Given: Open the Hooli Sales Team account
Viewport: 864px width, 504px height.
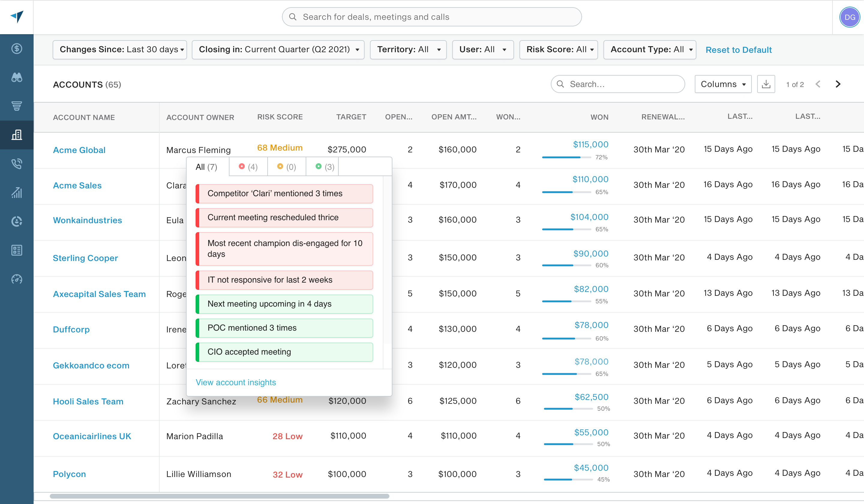Looking at the screenshot, I should click(x=88, y=401).
